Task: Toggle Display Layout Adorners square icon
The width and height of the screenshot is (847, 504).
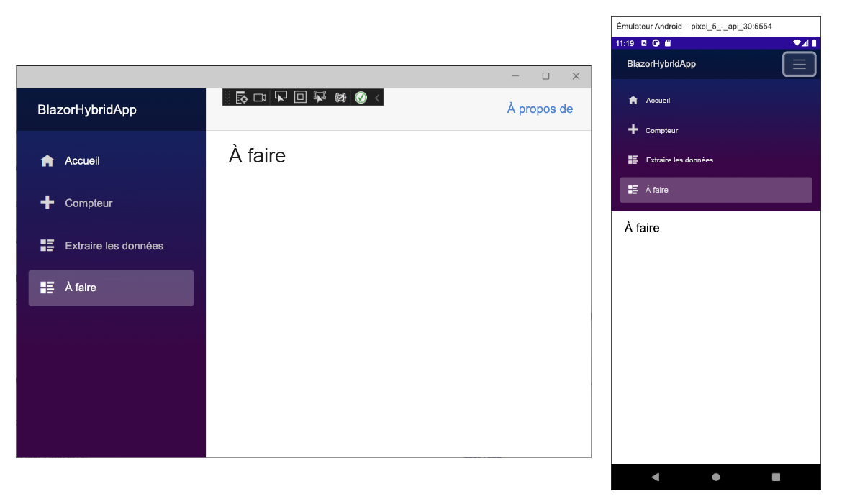Action: pos(300,97)
